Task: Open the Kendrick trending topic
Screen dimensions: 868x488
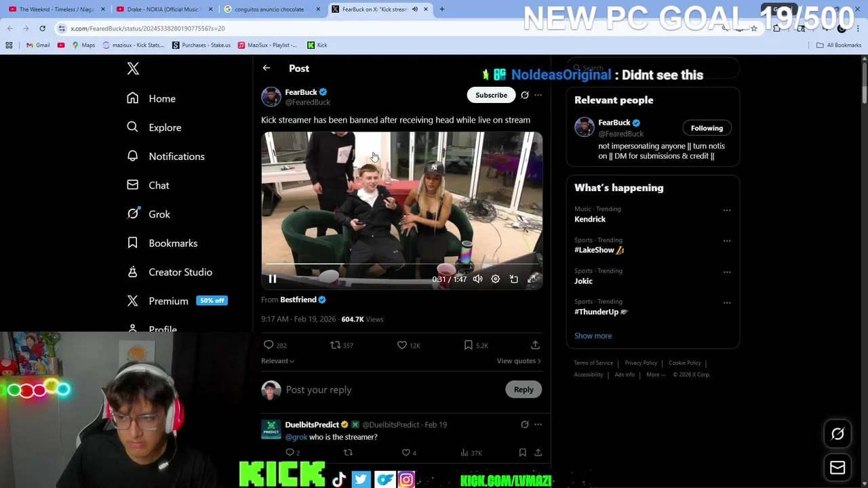Action: [x=590, y=220]
